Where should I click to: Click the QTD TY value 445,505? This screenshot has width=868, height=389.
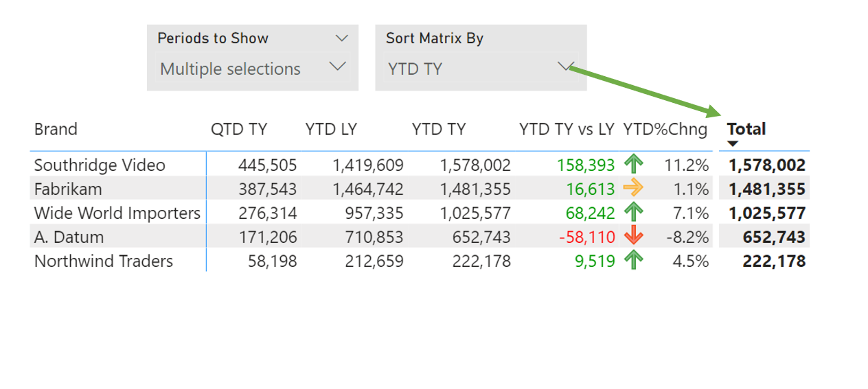click(x=268, y=165)
